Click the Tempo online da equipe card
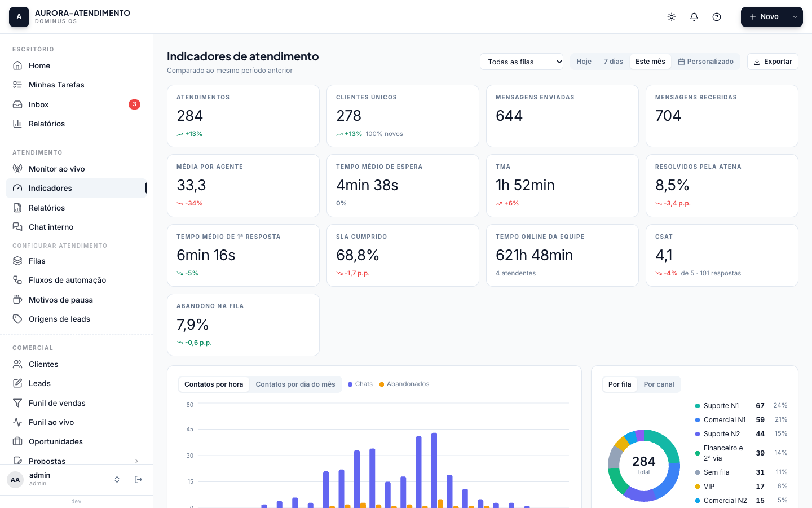812x508 pixels. pyautogui.click(x=562, y=256)
